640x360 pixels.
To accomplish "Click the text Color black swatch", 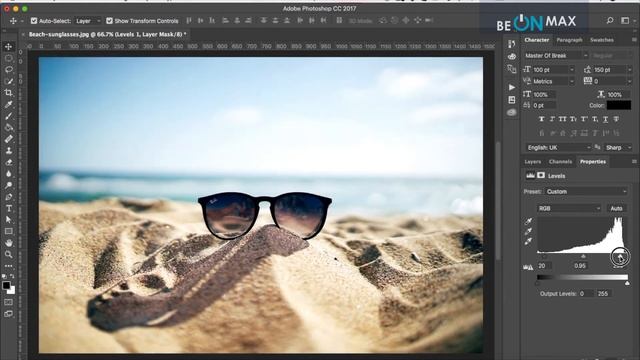I will pyautogui.click(x=619, y=105).
